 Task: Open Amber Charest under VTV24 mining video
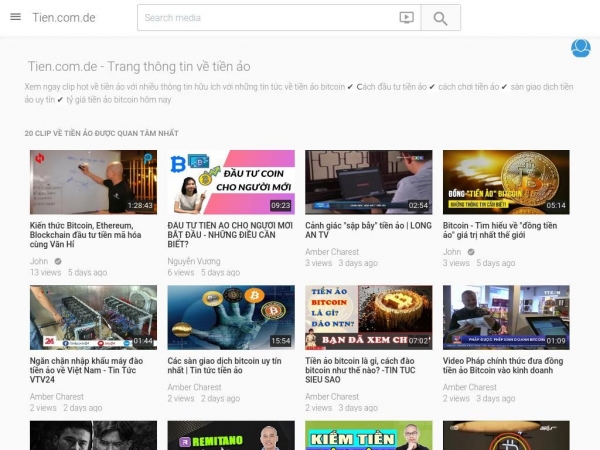(x=57, y=396)
